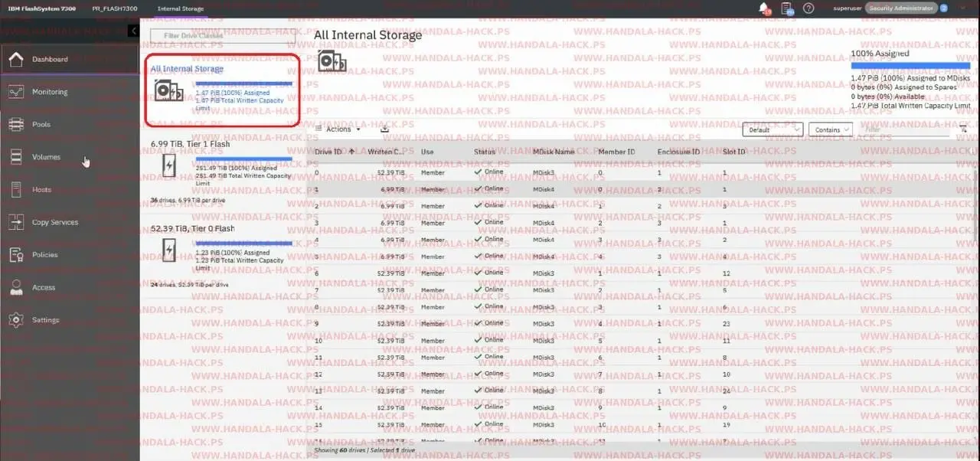Expand the Actions dropdown menu

pos(338,129)
